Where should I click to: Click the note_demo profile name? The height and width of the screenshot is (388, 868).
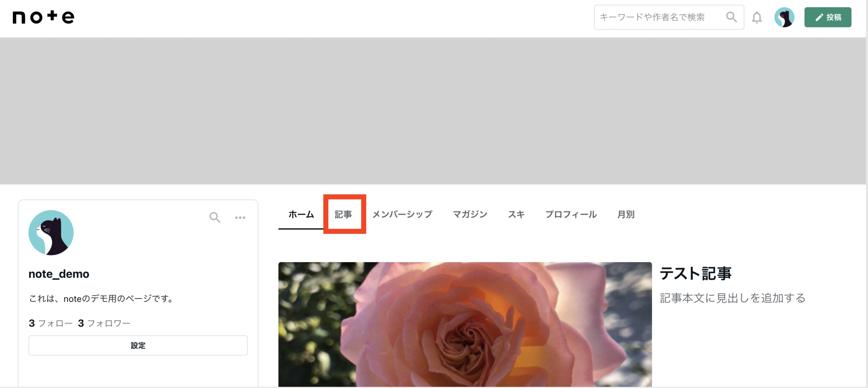click(59, 274)
